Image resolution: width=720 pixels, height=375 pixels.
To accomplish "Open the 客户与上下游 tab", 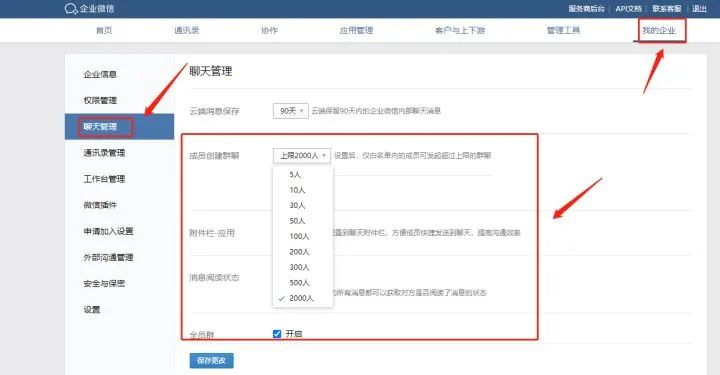I will point(460,30).
